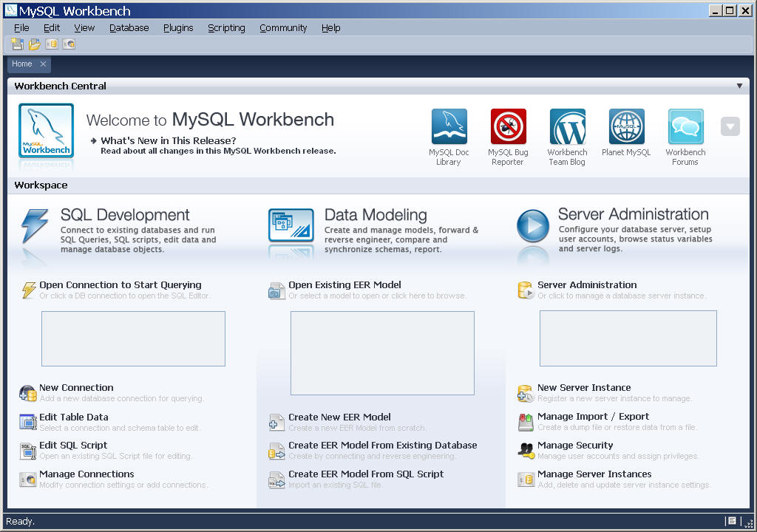Open What's New in This Release link

(x=168, y=140)
